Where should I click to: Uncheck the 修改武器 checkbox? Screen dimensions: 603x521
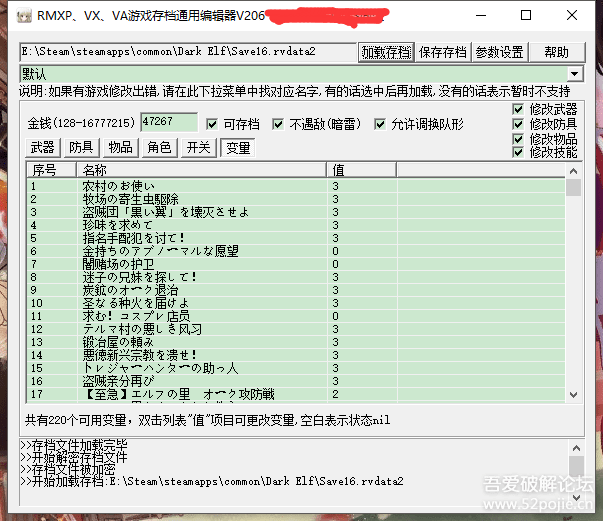point(518,109)
